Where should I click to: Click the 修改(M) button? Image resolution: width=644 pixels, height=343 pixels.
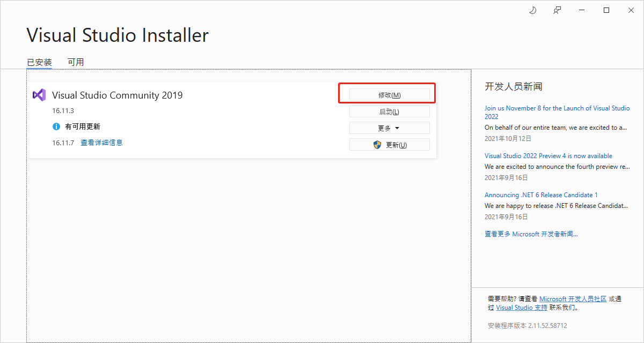coord(390,95)
